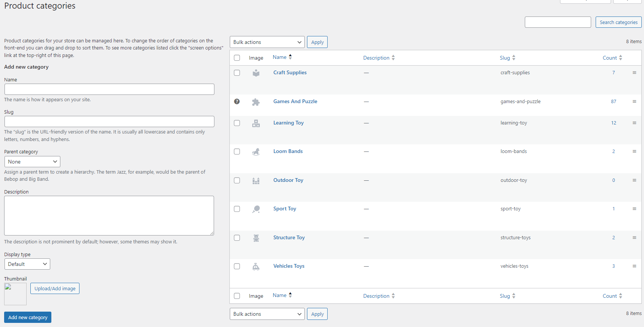Grab the drag handle for Outdoor Toy row
The image size is (644, 327).
click(x=634, y=180)
